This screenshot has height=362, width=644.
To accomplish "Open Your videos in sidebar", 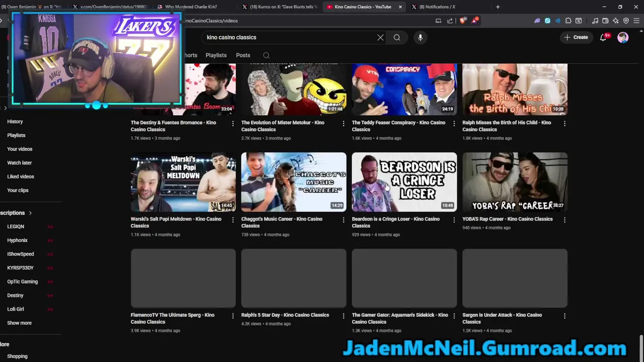I will click(20, 149).
